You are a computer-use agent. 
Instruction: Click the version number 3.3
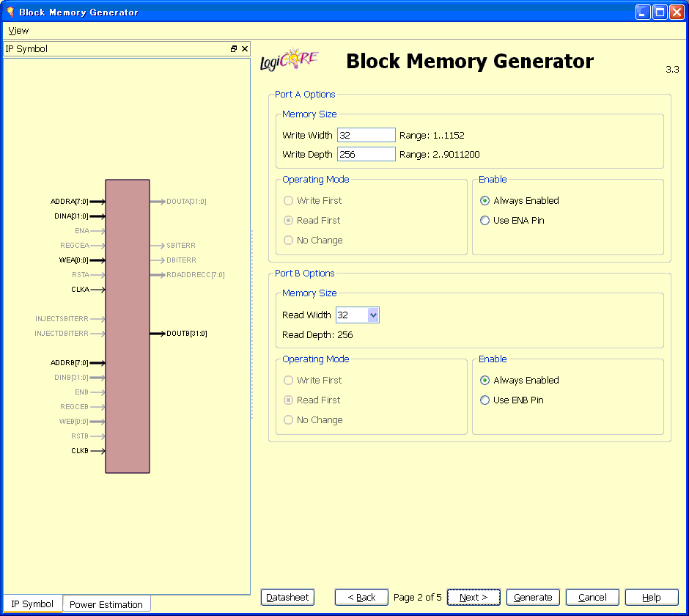(x=672, y=70)
